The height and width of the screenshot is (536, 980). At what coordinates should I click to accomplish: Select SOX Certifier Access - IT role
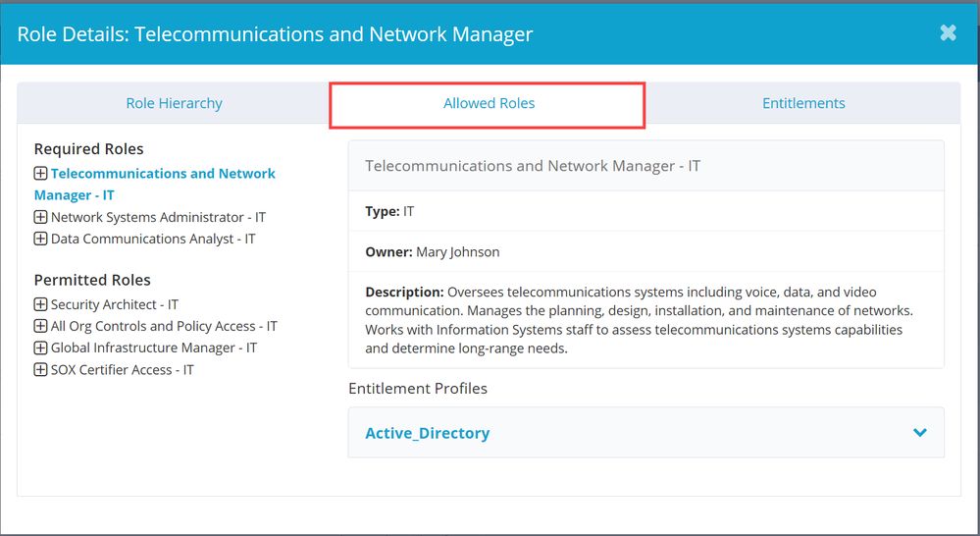pos(123,370)
